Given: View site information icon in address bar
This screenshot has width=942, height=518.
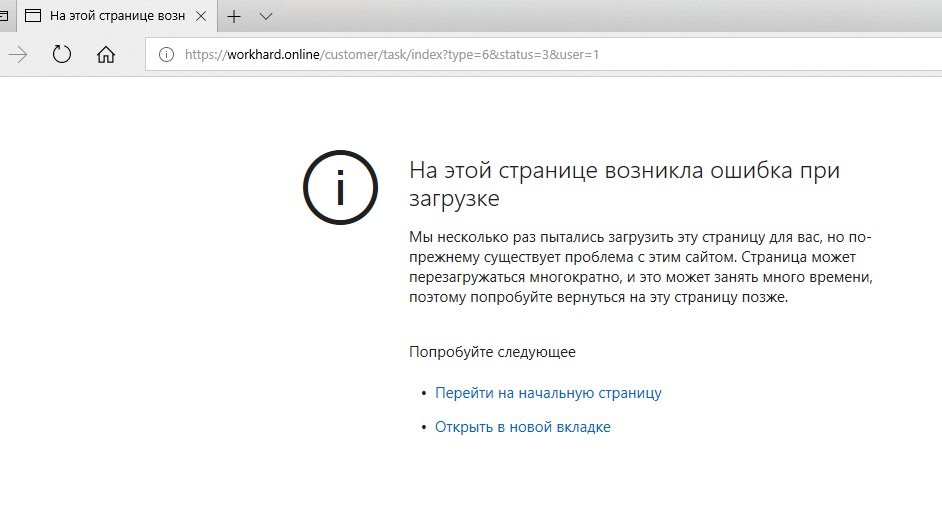Looking at the screenshot, I should 166,55.
